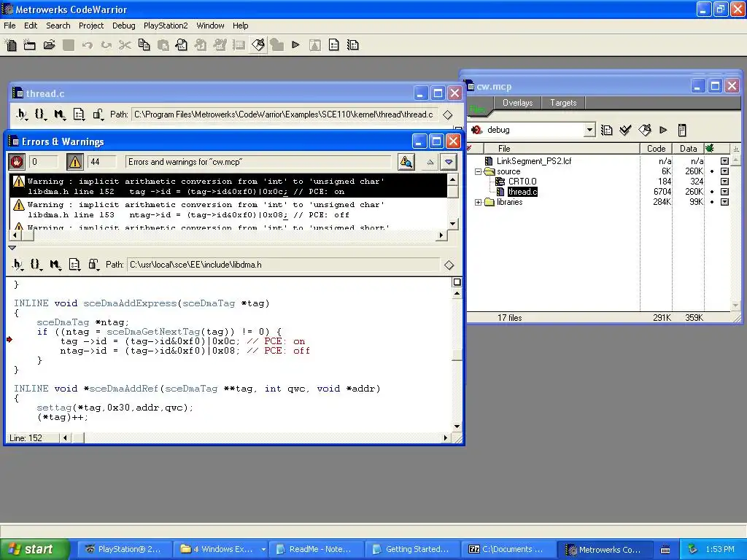Click the Code column header

pyautogui.click(x=656, y=149)
